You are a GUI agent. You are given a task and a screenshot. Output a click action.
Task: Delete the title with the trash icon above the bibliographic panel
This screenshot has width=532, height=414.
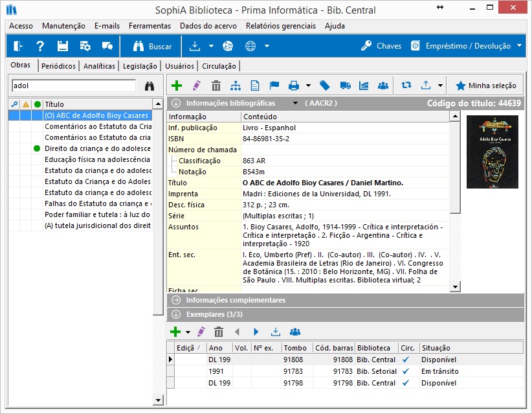[216, 86]
